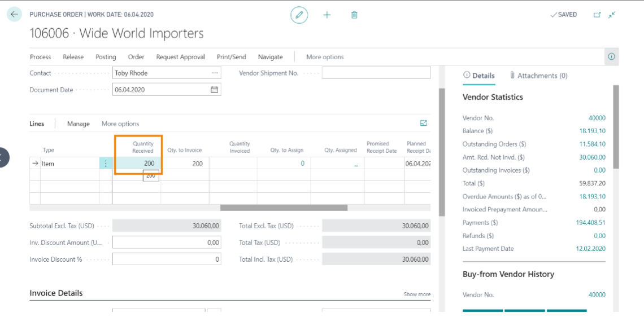Click the trash delete icon
This screenshot has width=644, height=317.
coord(354,15)
